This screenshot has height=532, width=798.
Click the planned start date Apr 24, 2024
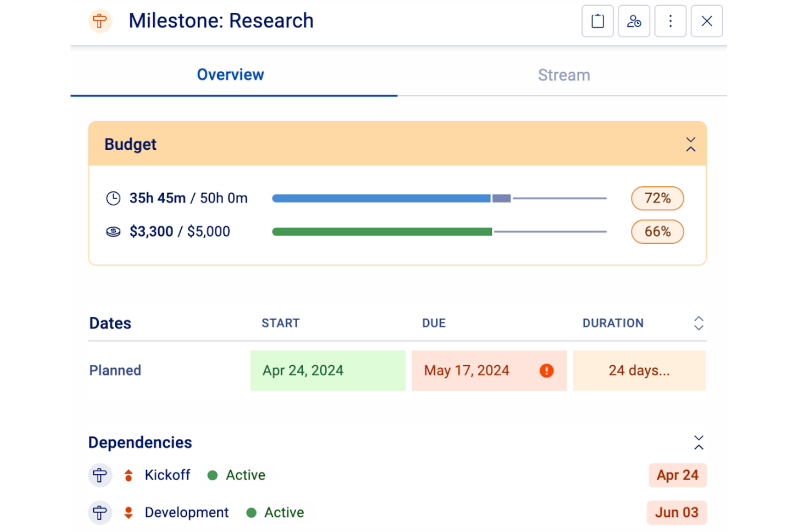click(328, 371)
